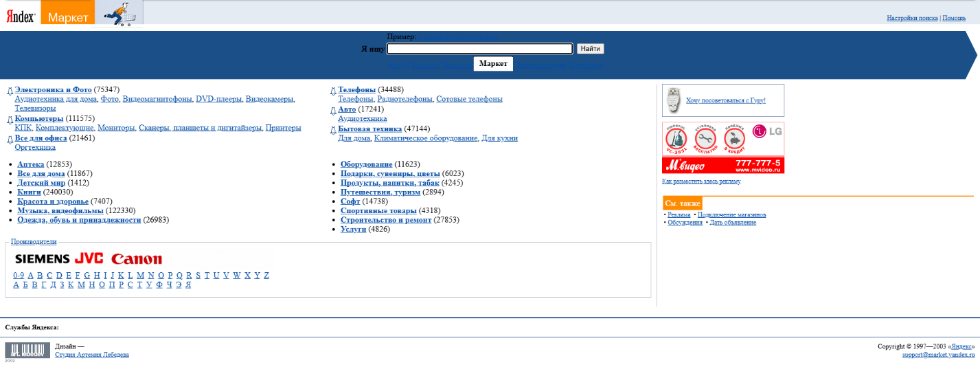Select manufacturers index 0-9
The height and width of the screenshot is (365, 980).
point(19,276)
